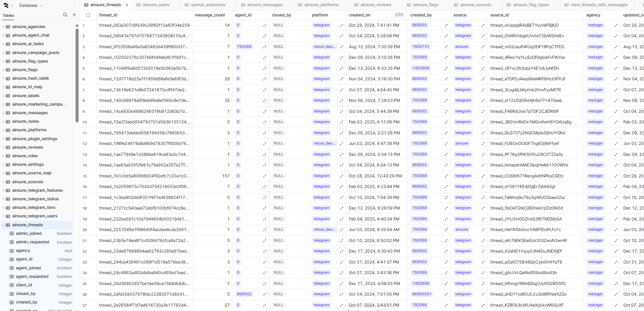Collapse the ainsure_threads table node
Viewport: 644px width, 311px height.
[x=3, y=225]
